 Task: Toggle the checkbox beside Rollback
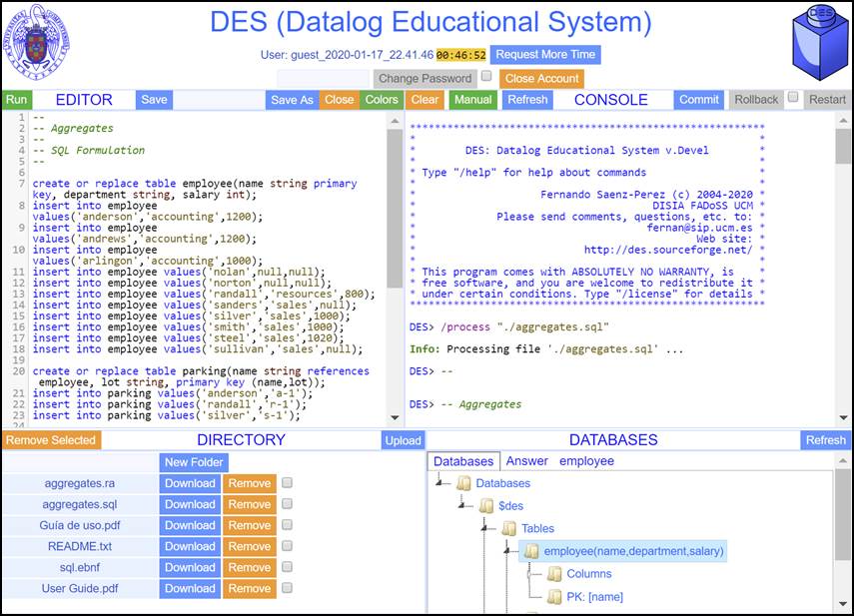(793, 97)
